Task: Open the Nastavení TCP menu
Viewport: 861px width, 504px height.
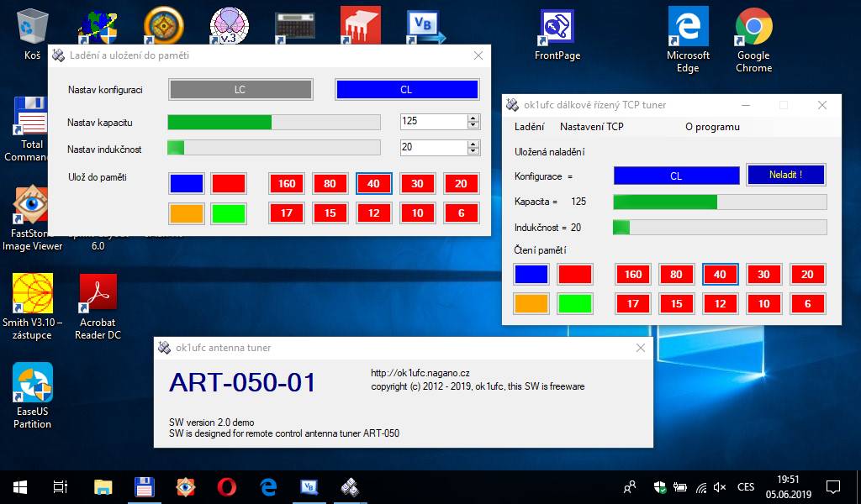Action: 592,127
